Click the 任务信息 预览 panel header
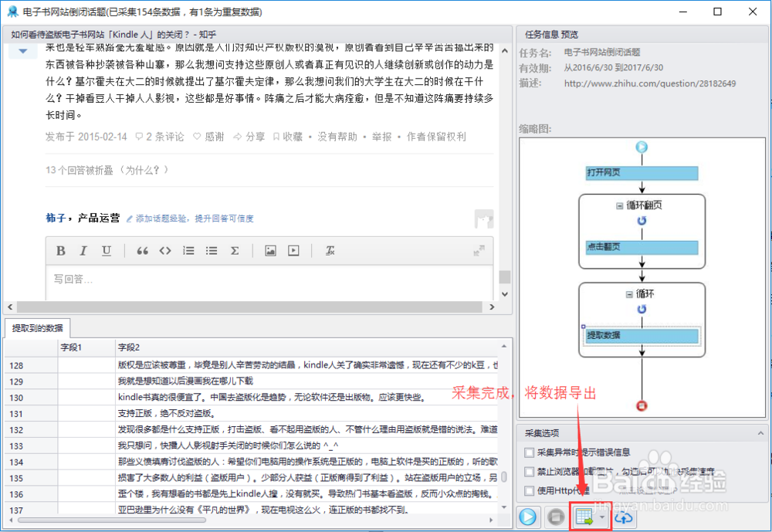772x532 pixels. click(x=551, y=35)
